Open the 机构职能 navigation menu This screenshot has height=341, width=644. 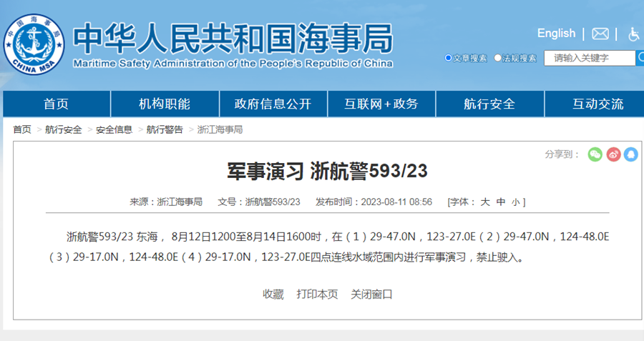click(x=165, y=104)
